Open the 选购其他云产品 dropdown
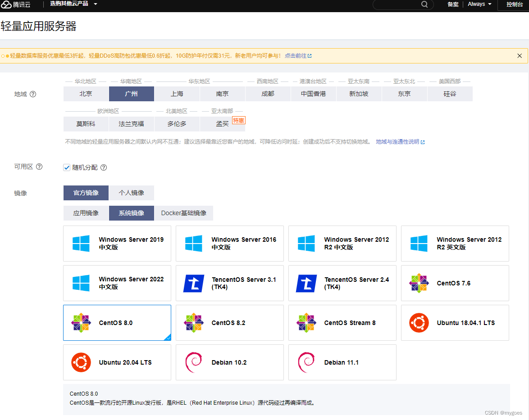Screen dimensions: 529x420 (x=73, y=4)
